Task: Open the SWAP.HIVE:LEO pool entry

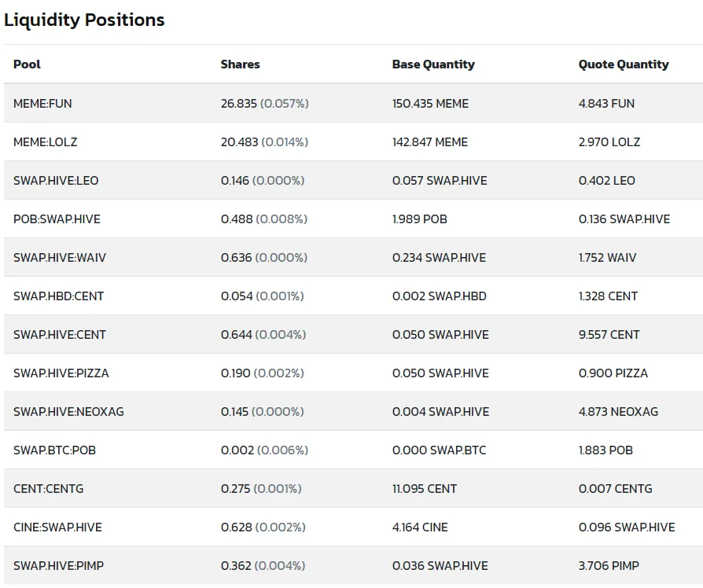Action: [x=56, y=181]
